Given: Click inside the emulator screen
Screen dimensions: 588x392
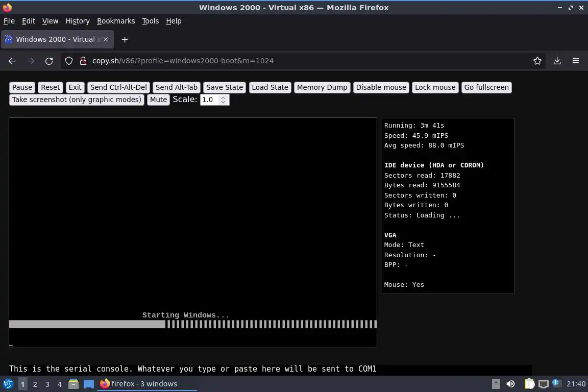Looking at the screenshot, I should coord(193,233).
